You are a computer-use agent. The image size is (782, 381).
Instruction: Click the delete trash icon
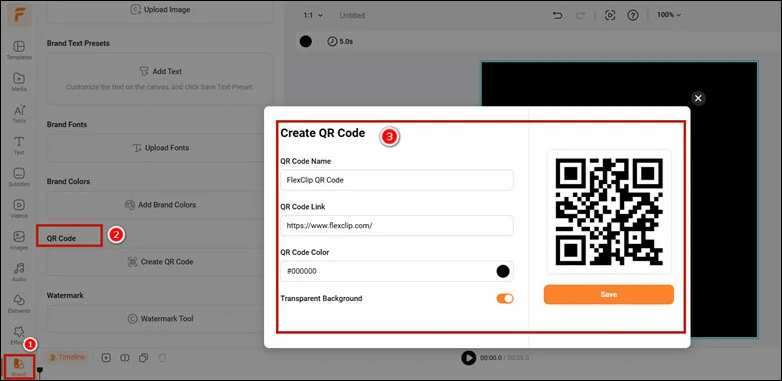(162, 358)
